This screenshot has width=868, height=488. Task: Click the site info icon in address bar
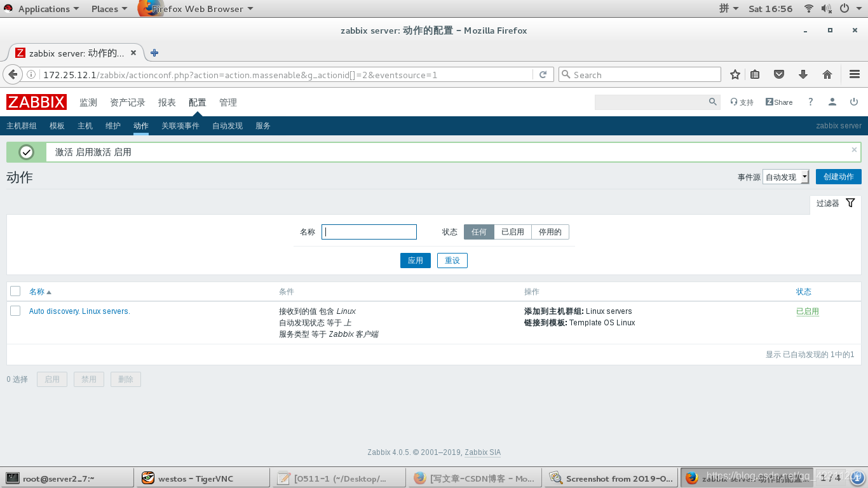coord(31,74)
